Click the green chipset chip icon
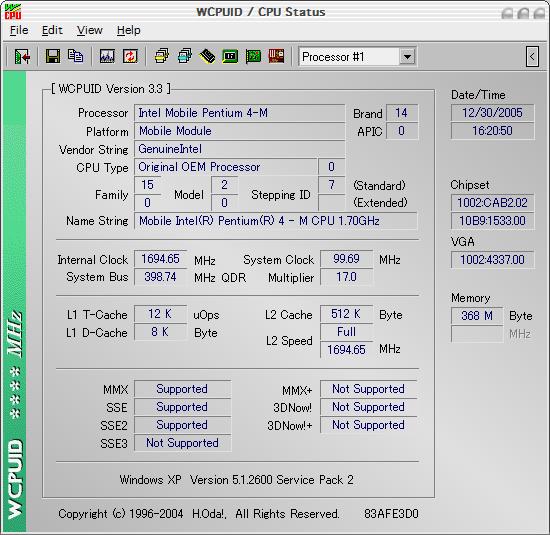Screen dimensions: 550x535 coord(230,56)
